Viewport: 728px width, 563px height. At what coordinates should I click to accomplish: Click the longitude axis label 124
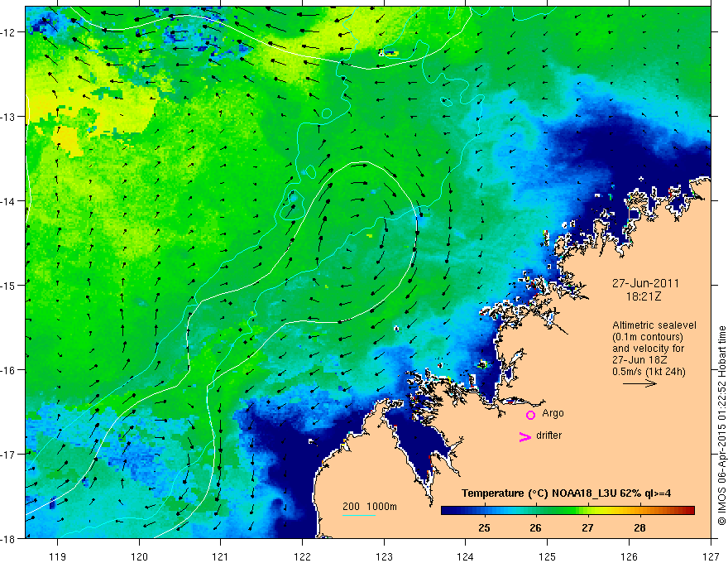[x=466, y=556]
